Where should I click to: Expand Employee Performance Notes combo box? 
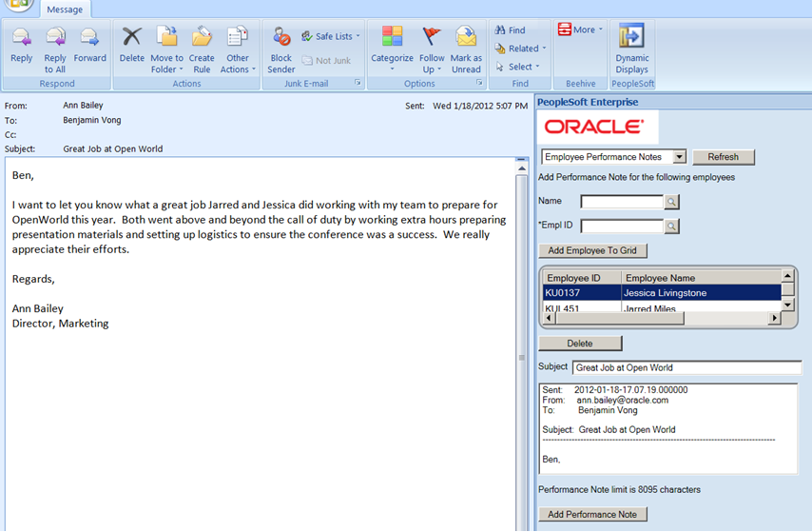[680, 157]
